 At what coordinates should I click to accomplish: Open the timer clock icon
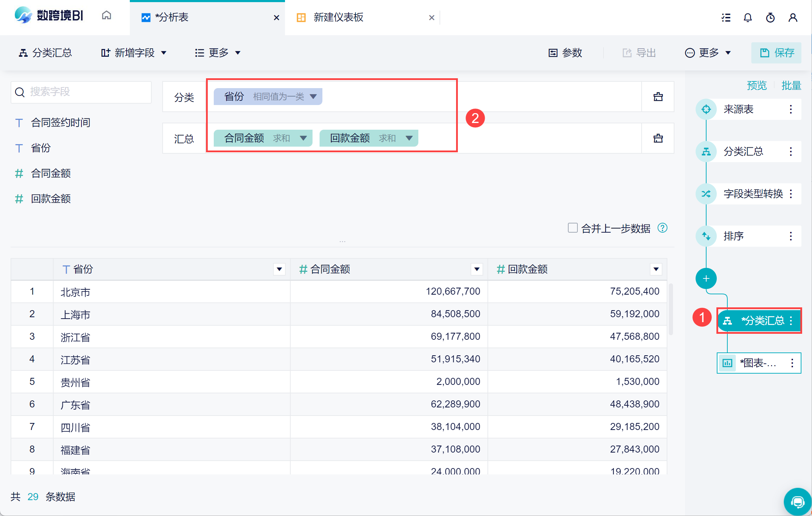pyautogui.click(x=770, y=18)
